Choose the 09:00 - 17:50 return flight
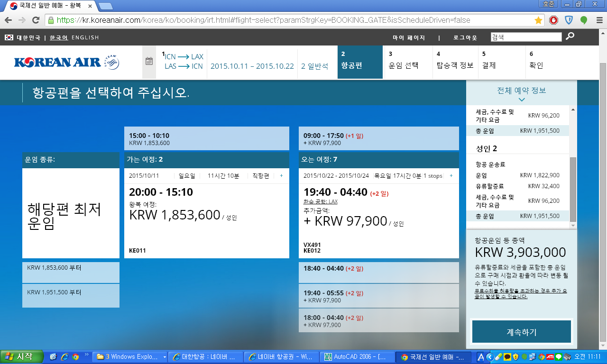The width and height of the screenshot is (607, 364). 379,138
